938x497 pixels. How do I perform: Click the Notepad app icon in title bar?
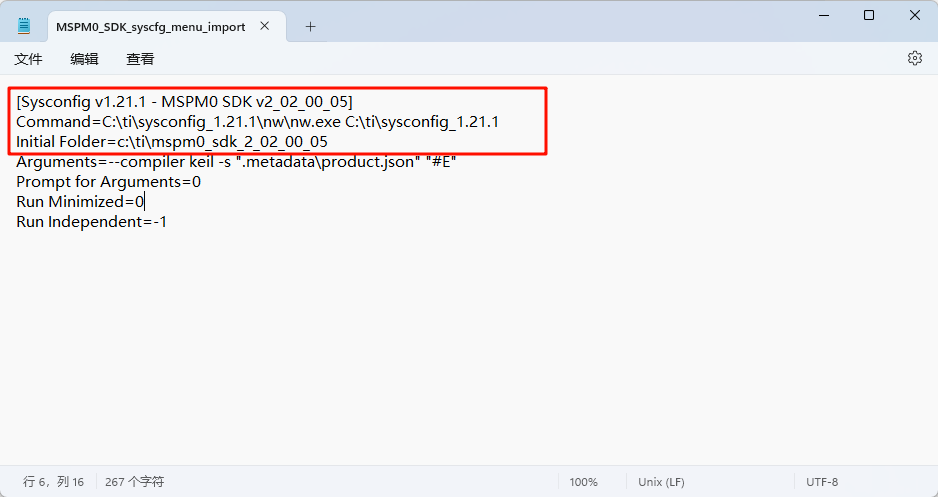(x=23, y=26)
